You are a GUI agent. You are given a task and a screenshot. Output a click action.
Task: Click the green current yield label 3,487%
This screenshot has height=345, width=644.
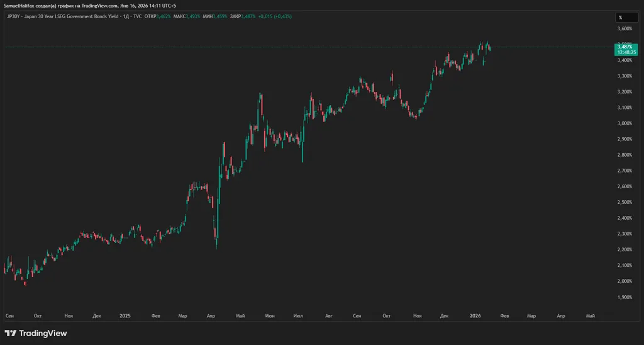625,46
